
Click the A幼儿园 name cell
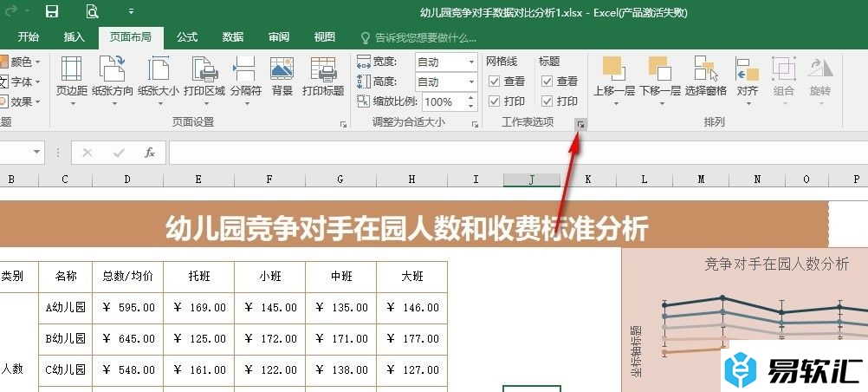click(65, 308)
